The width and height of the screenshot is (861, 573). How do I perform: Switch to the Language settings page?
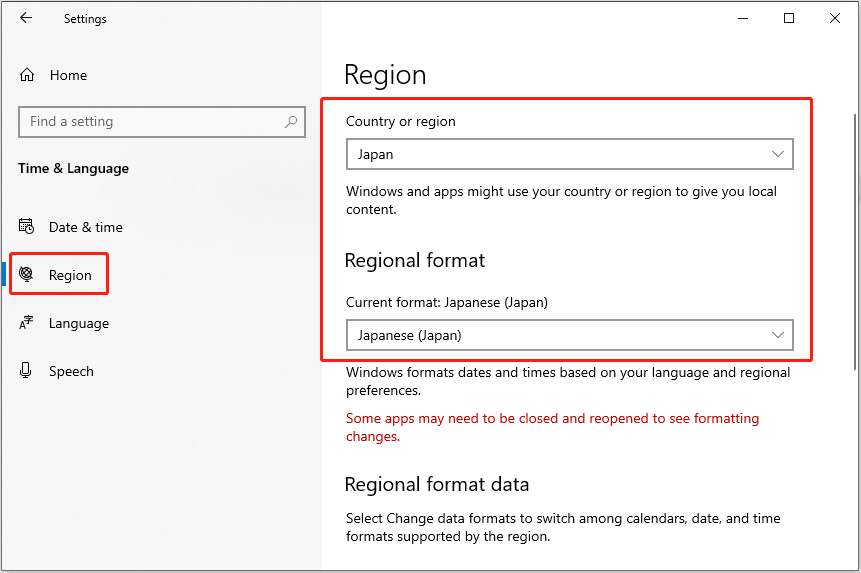click(x=79, y=323)
